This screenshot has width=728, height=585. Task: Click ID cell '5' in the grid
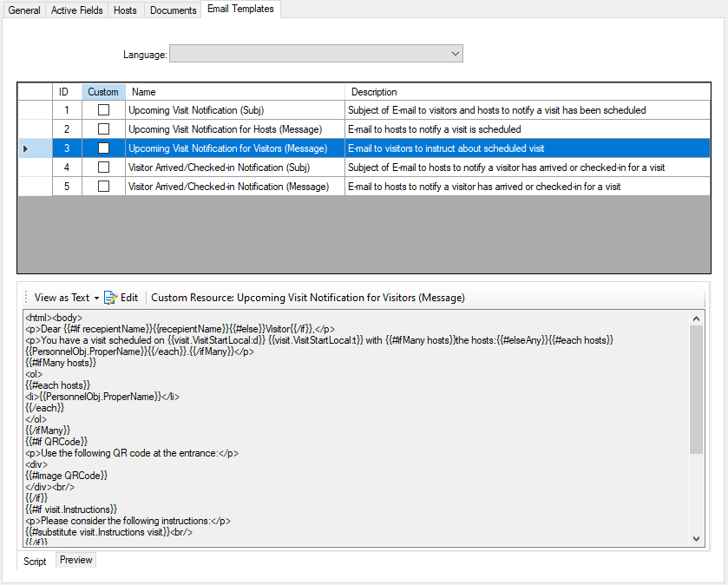pos(67,187)
